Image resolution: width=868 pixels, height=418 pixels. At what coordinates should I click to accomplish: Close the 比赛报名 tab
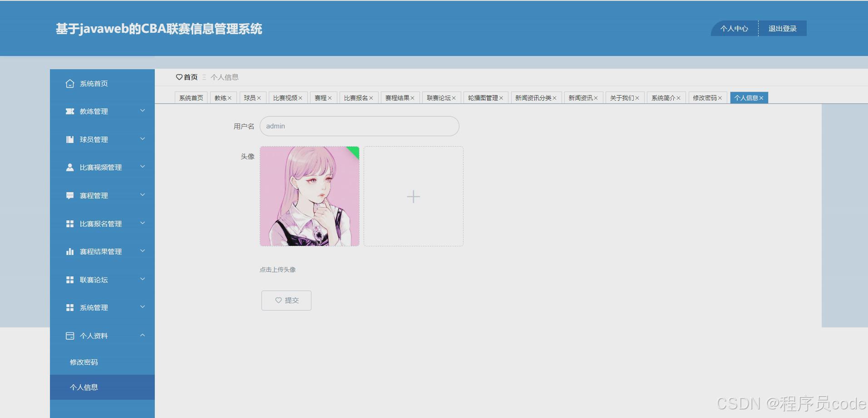coord(371,98)
